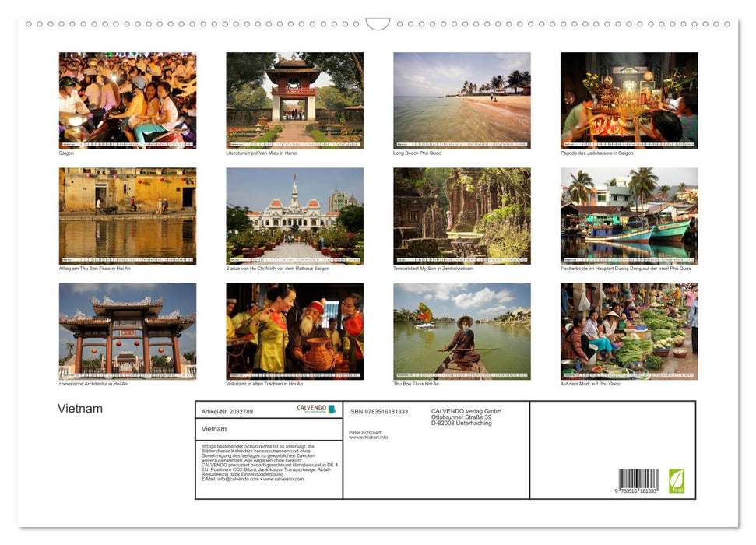Select the Thu Bon Fluss Hoi An boat photo

462,332
